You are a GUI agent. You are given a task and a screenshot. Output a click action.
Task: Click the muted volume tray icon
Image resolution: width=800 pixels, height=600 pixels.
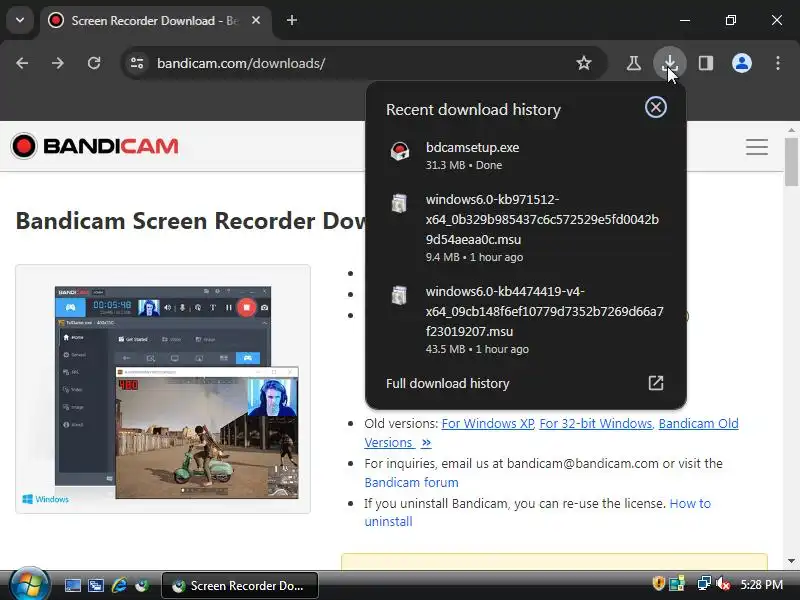(x=723, y=583)
